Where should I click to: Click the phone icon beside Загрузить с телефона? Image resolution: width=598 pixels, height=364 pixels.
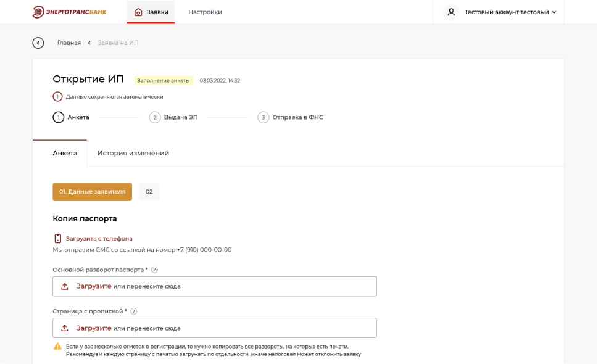tap(57, 239)
